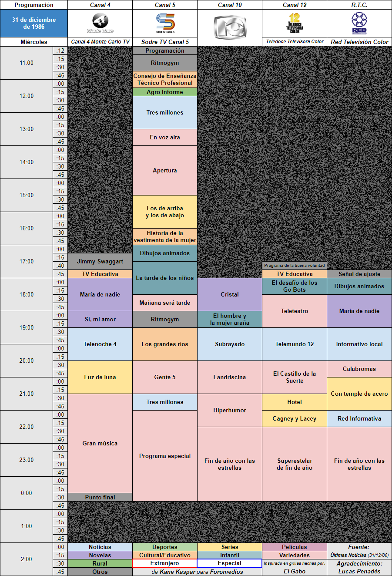Open the 'Cristal' program cell on Canal 10

click(229, 295)
